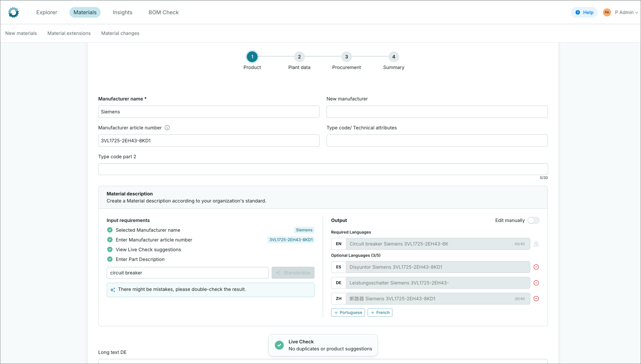641x364 pixels.
Task: Switch to the New materials tab
Action: tap(21, 33)
